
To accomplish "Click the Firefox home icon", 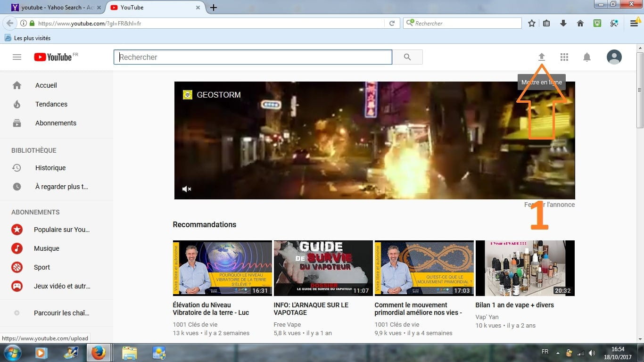I will pos(580,23).
